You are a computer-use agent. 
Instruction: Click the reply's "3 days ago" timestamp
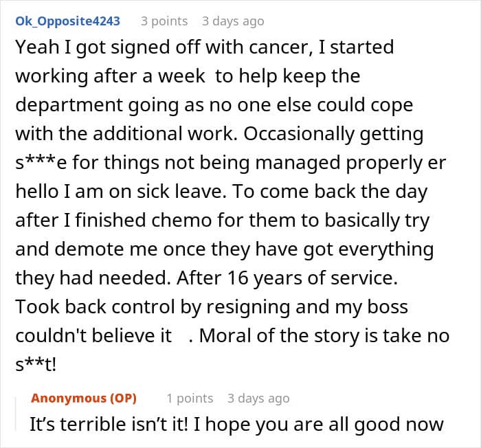(x=258, y=399)
